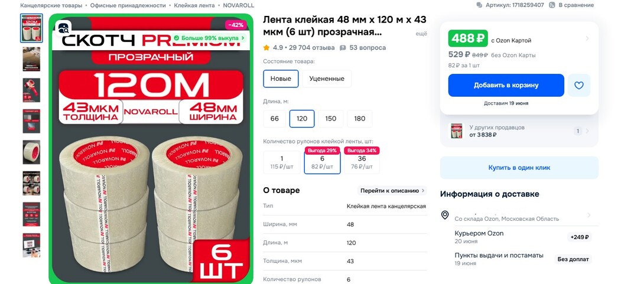Image resolution: width=644 pixels, height=284 pixels.
Task: Click the questions speech bubble icon
Action: [x=343, y=48]
